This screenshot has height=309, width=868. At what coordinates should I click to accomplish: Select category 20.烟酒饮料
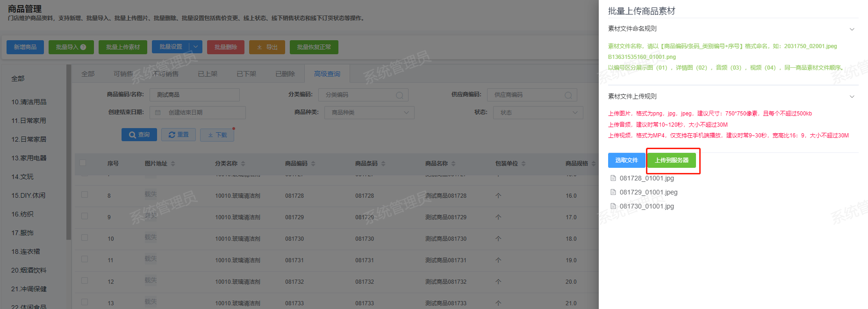point(29,270)
